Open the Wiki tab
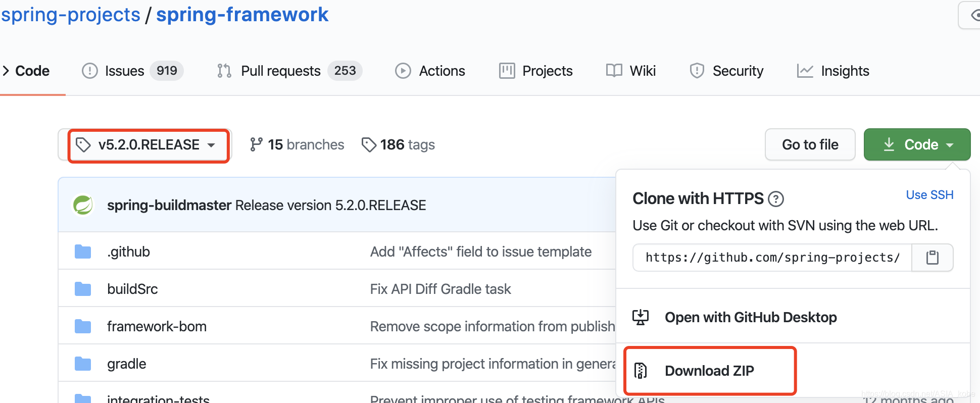This screenshot has height=403, width=980. click(630, 71)
